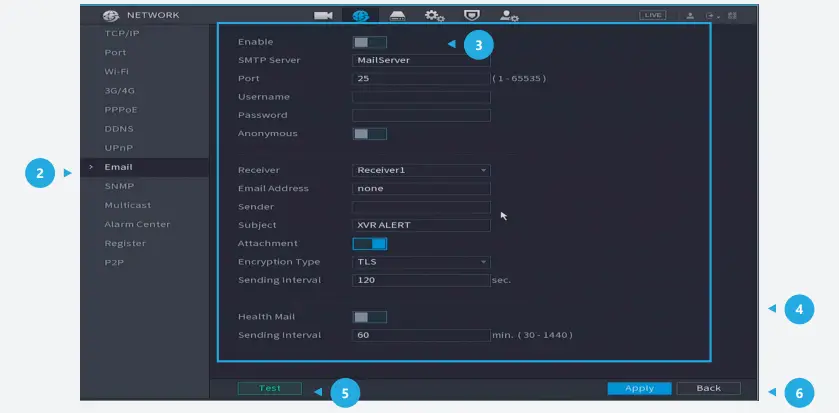Click the Sending Interval field showing 60

[421, 335]
